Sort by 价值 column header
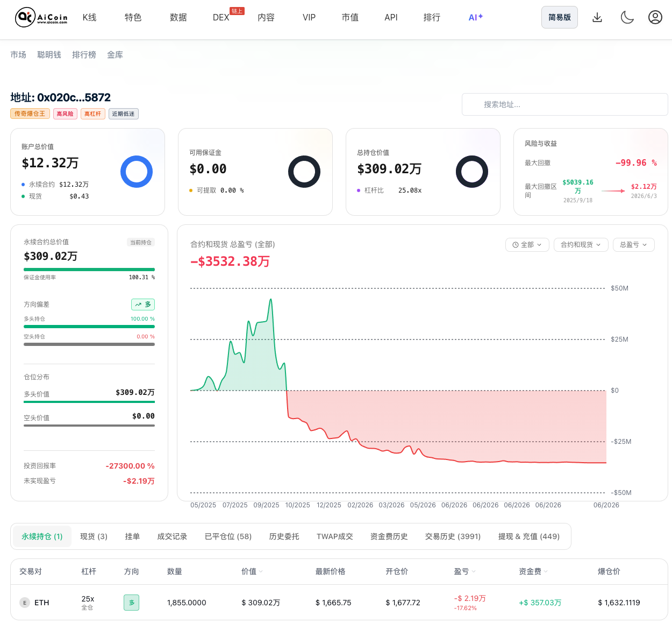 tap(252, 571)
